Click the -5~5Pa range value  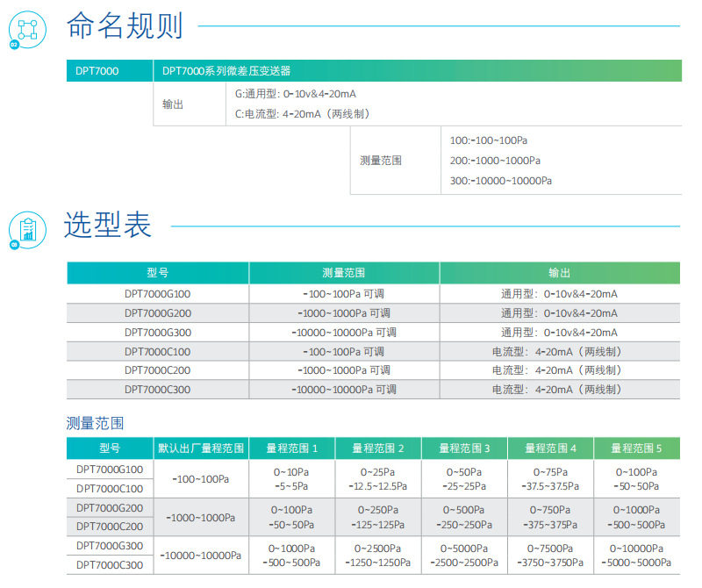pyautogui.click(x=291, y=486)
